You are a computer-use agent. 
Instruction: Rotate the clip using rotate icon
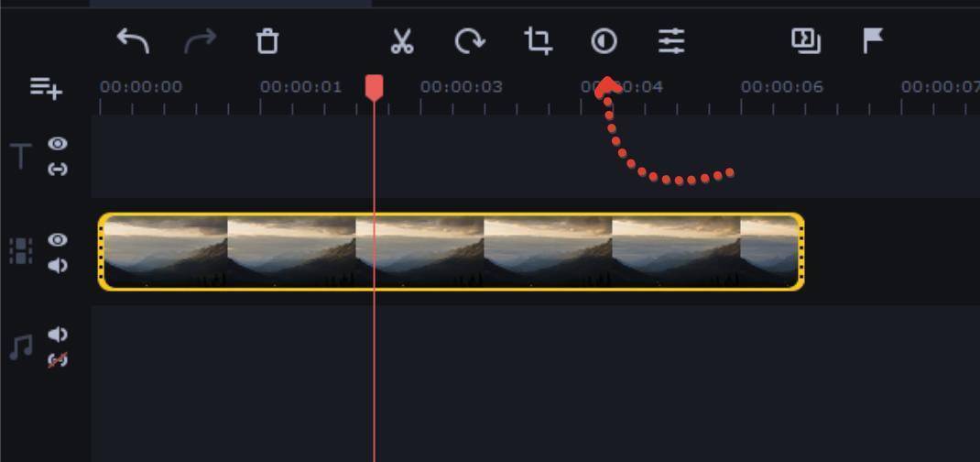(469, 41)
